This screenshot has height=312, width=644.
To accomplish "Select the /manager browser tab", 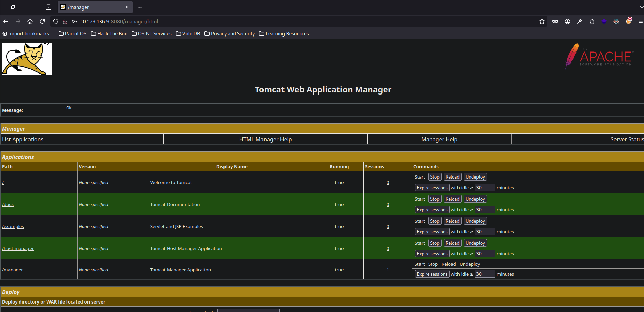I will pyautogui.click(x=95, y=7).
